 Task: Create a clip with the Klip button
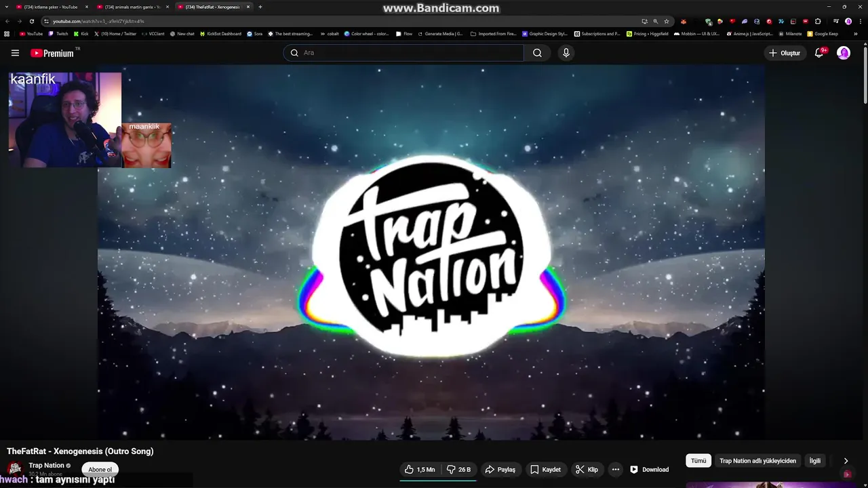point(587,469)
